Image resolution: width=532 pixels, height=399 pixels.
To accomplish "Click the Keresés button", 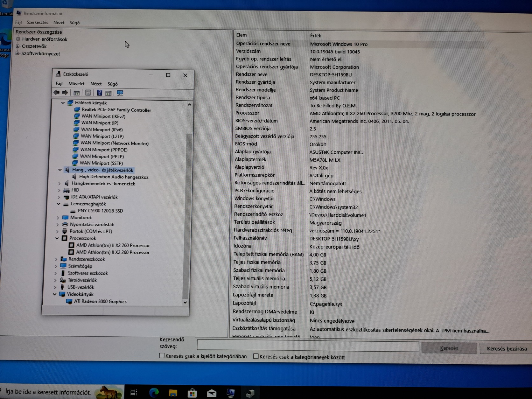I will coord(449,348).
